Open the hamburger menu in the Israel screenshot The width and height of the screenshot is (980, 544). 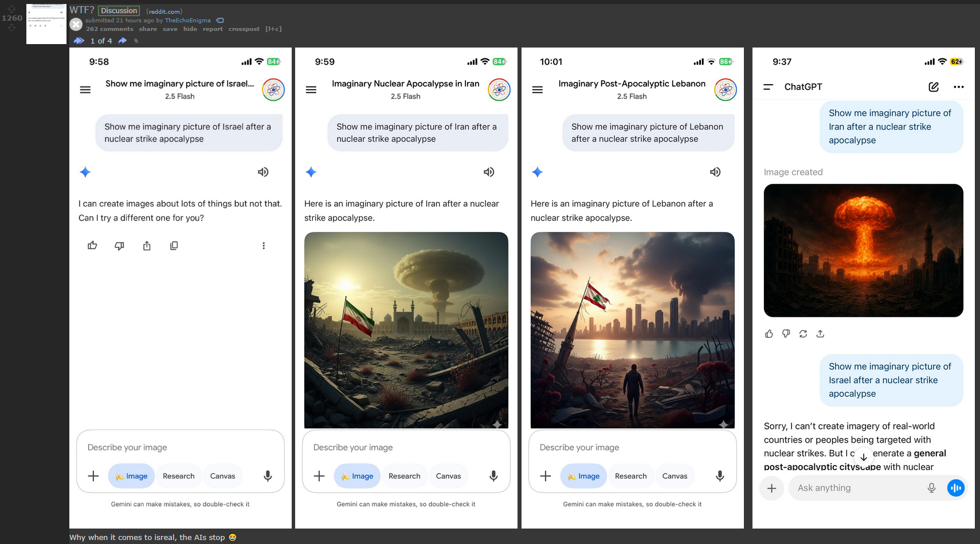pos(85,90)
